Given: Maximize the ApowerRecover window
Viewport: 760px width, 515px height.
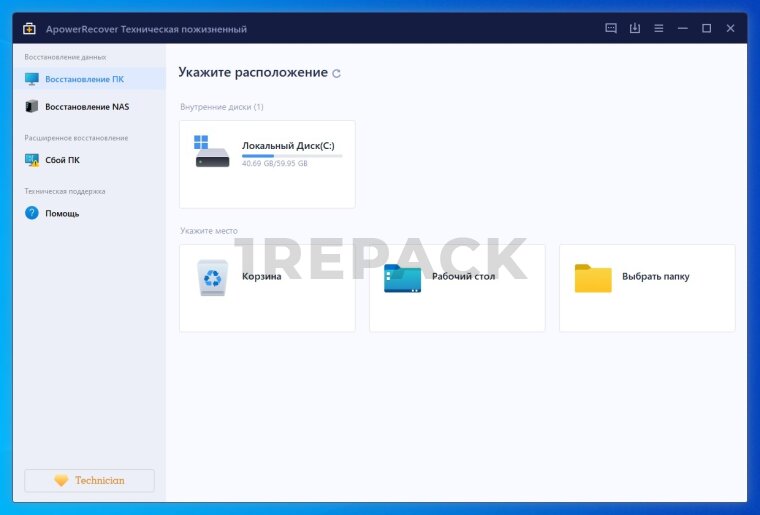Looking at the screenshot, I should pyautogui.click(x=706, y=29).
